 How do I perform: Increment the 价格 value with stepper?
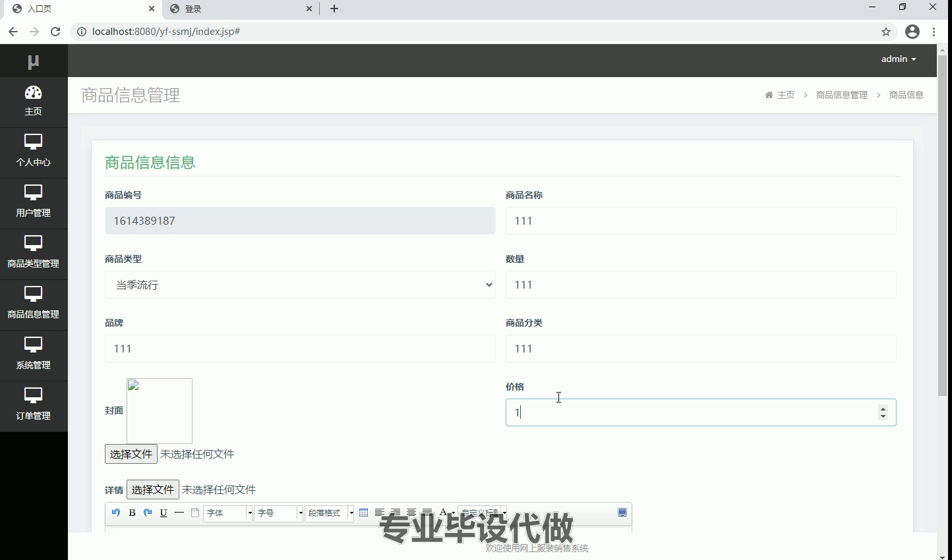(883, 408)
